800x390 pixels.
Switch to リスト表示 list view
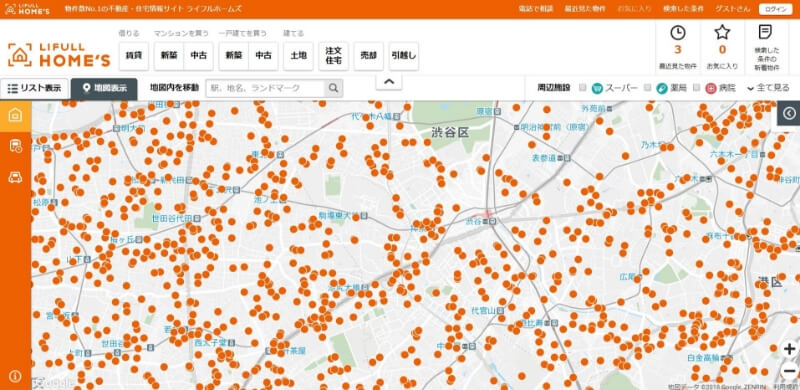[x=34, y=88]
